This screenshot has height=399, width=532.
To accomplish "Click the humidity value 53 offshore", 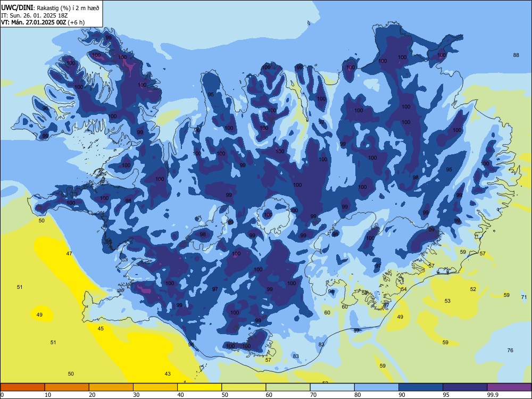I will click(447, 301).
